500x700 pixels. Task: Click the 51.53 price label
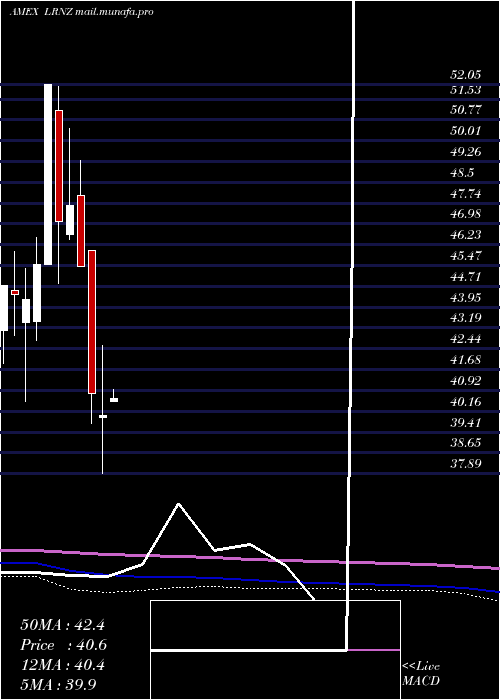[x=466, y=90]
